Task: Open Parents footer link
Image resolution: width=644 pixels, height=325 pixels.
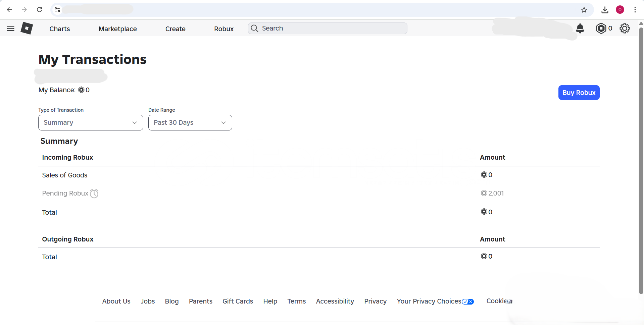Action: tap(201, 301)
